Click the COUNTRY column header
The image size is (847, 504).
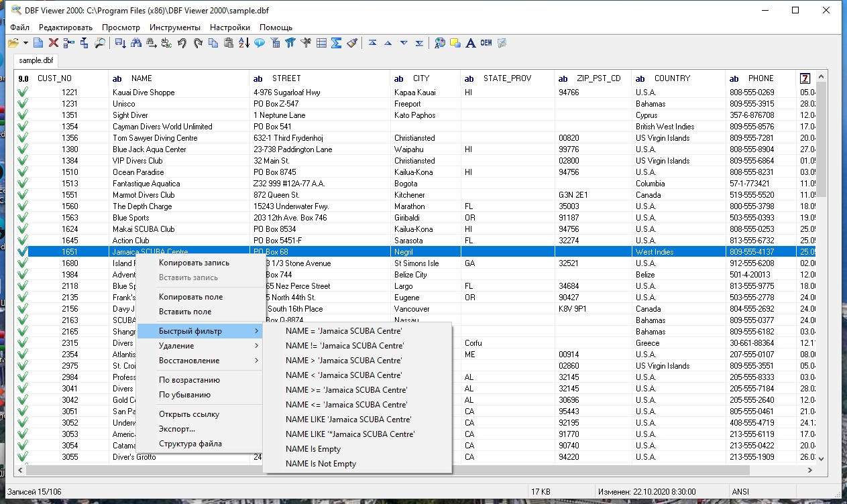(672, 78)
